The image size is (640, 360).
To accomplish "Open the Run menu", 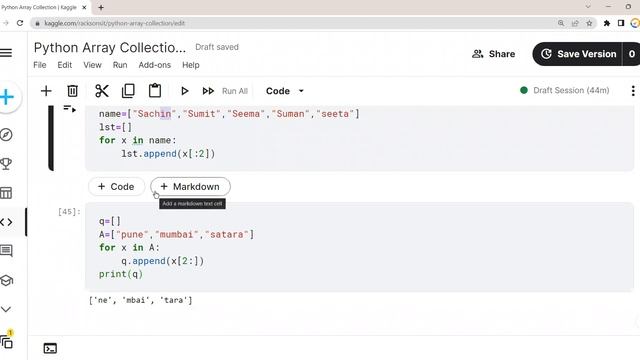I will point(120,65).
